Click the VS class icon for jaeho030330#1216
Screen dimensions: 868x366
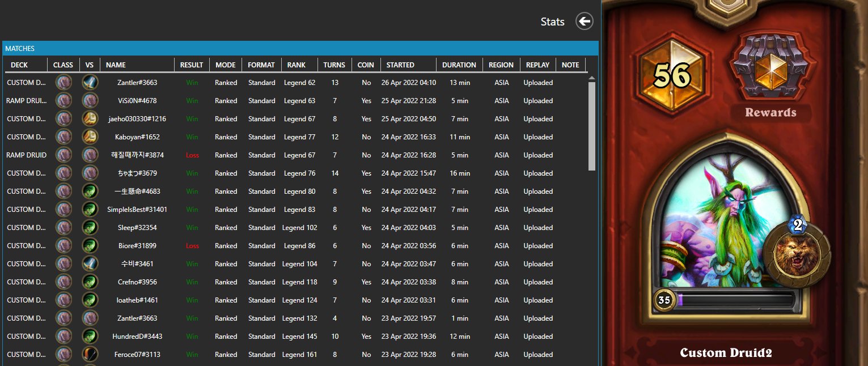[x=90, y=119]
